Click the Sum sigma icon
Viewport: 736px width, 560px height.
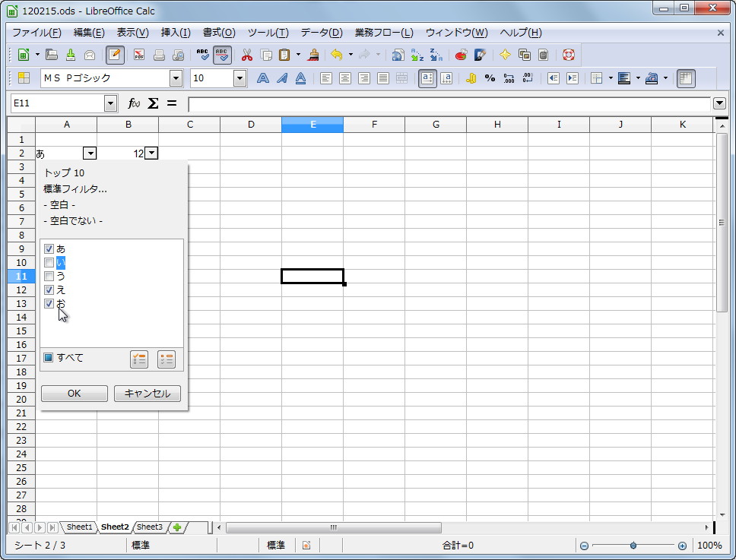click(153, 103)
